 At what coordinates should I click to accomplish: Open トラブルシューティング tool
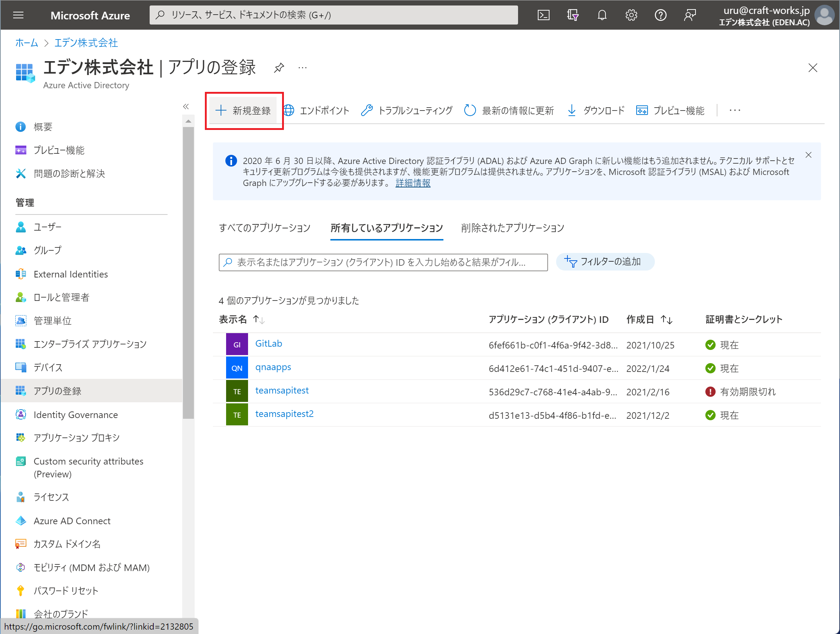406,111
